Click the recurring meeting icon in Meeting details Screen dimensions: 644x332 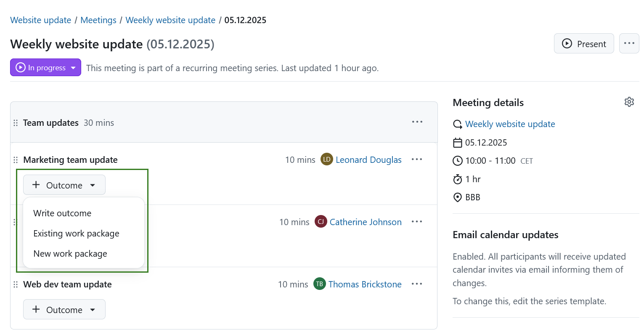(x=457, y=124)
